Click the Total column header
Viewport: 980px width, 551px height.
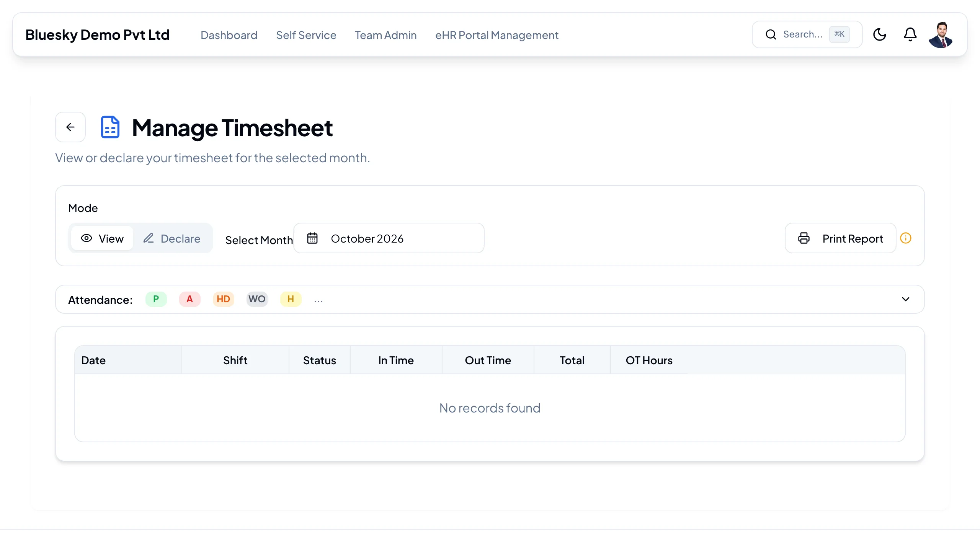tap(572, 360)
